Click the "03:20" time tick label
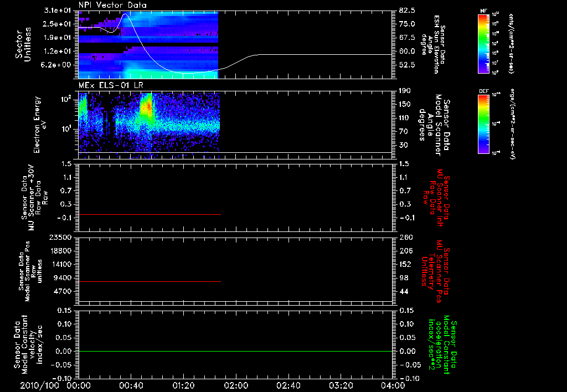The width and height of the screenshot is (567, 392). pos(341,385)
